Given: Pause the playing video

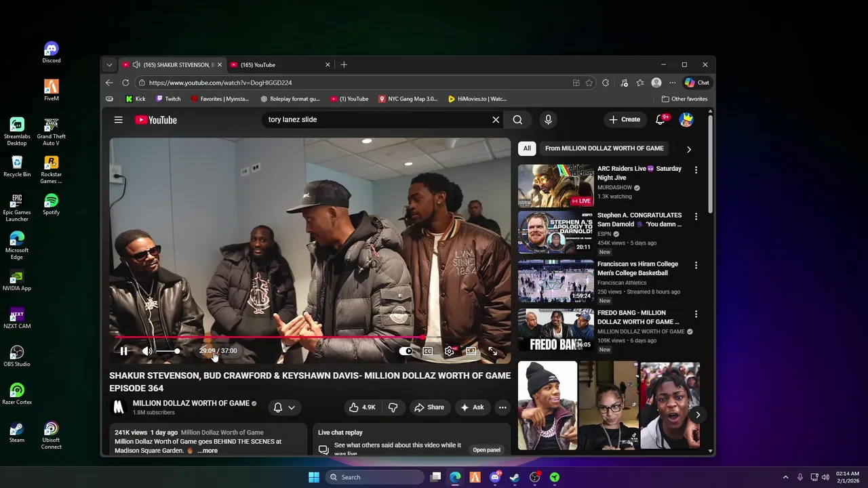Looking at the screenshot, I should (123, 351).
